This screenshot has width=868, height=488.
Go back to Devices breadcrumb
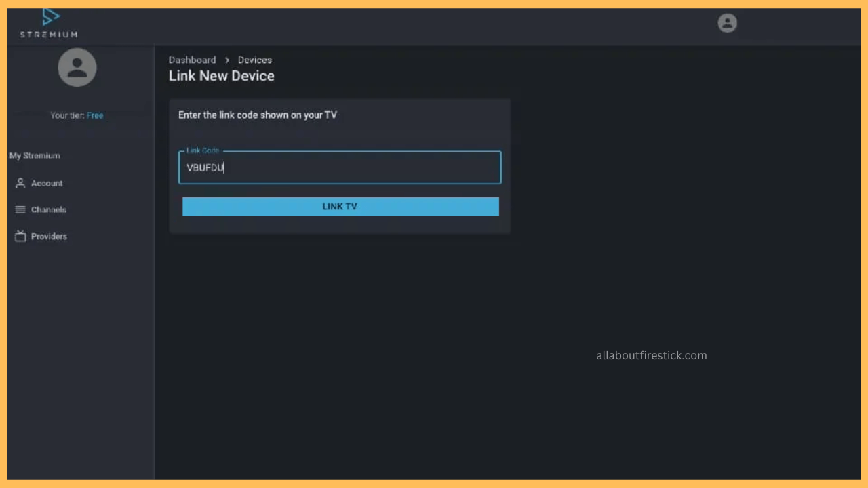pyautogui.click(x=254, y=60)
